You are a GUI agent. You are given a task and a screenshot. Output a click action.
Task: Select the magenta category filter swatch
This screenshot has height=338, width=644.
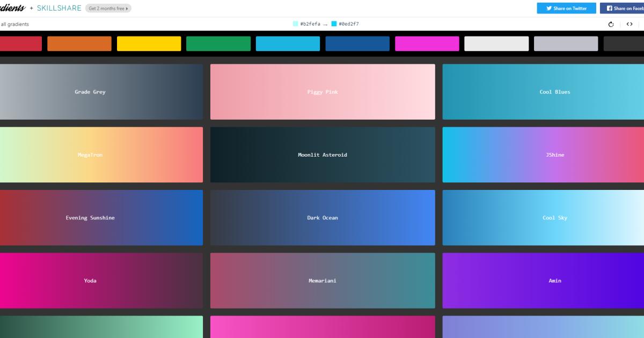(x=427, y=43)
